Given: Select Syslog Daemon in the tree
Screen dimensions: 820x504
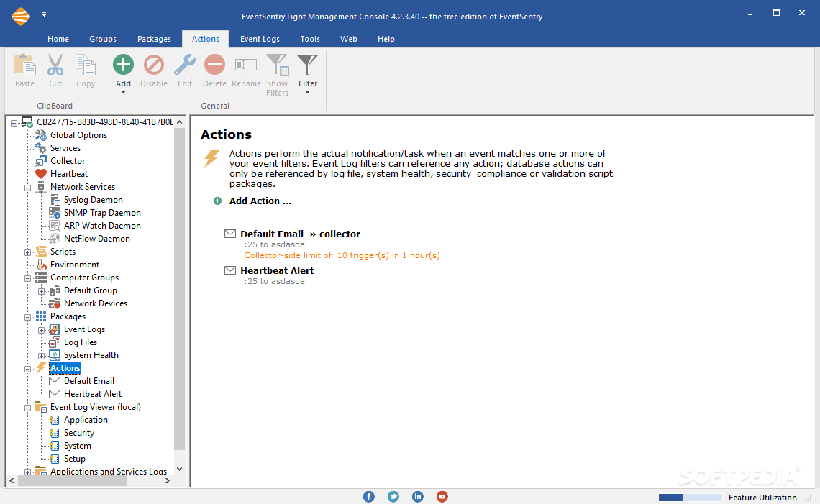Looking at the screenshot, I should (x=93, y=200).
